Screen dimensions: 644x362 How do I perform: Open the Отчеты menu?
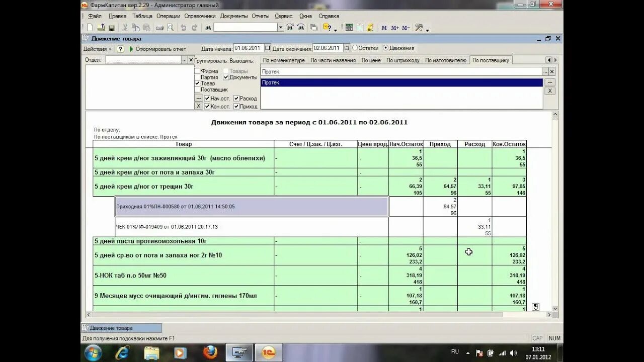(261, 16)
